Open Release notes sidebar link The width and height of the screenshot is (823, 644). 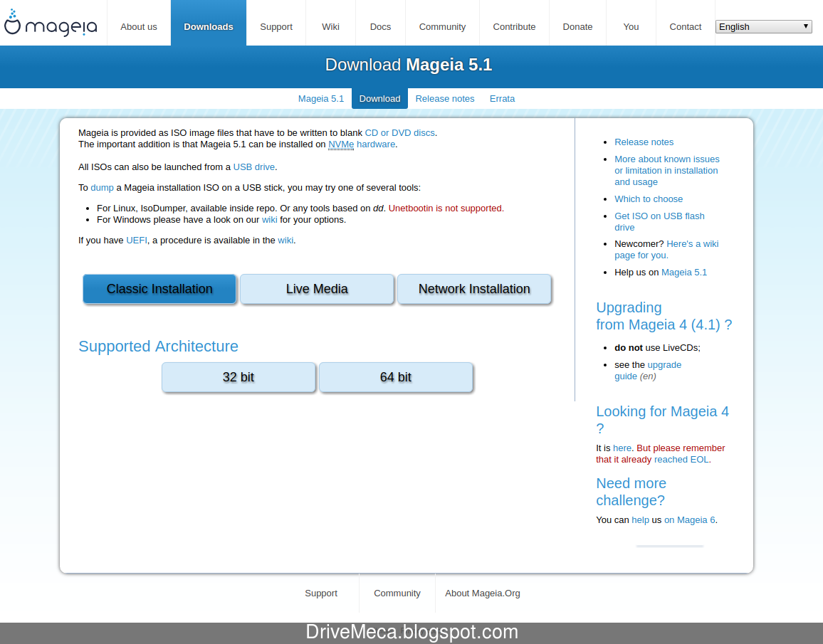point(644,142)
